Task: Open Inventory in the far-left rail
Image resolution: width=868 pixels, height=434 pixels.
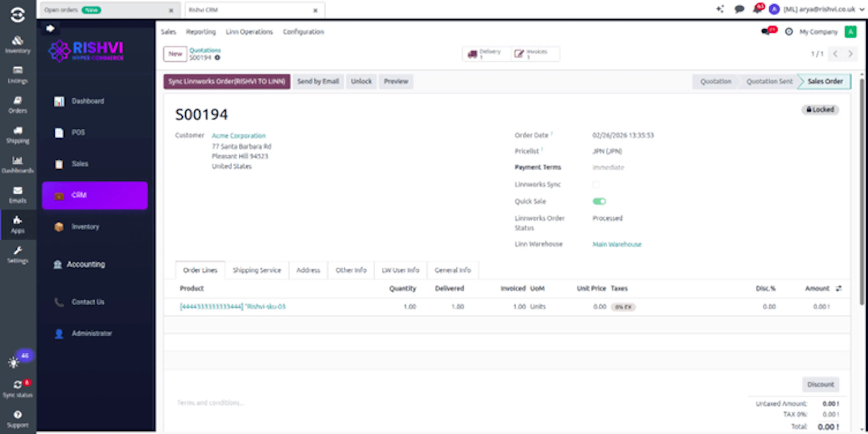Action: coord(18,45)
